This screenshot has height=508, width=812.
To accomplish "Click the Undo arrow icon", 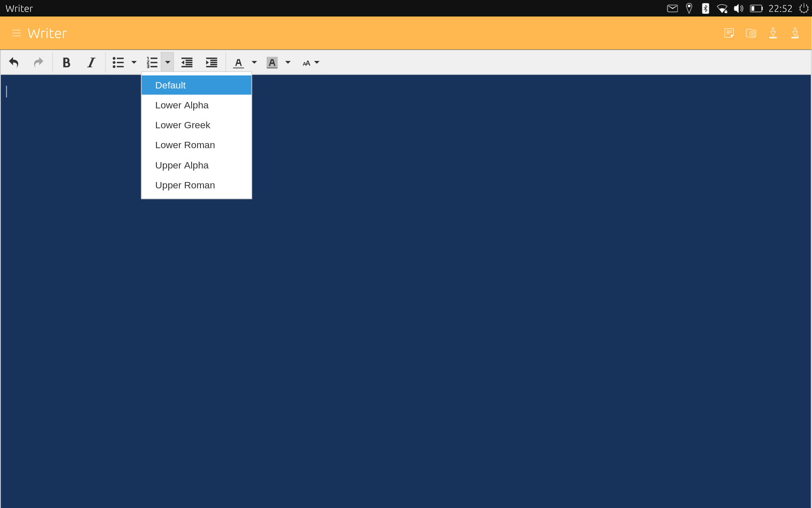I will tap(14, 63).
